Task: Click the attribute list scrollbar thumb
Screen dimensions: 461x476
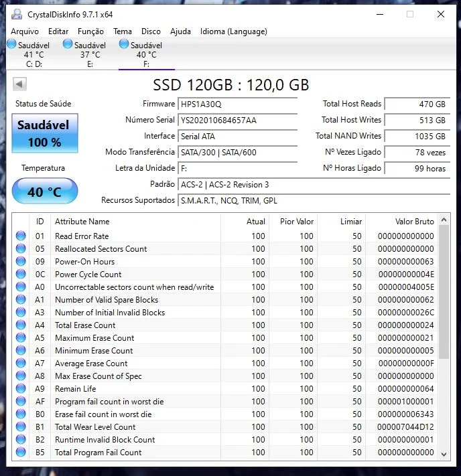Action: (x=444, y=292)
